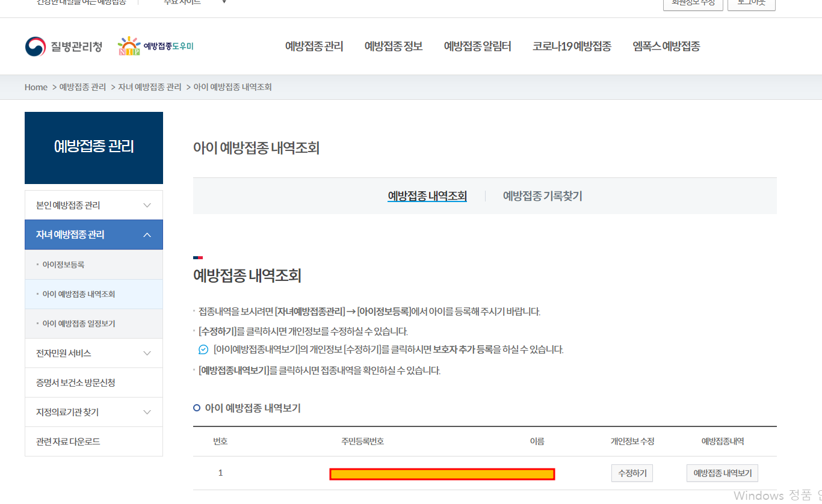
Task: Click the main page title 아이 예방접종 내역조회
Action: (x=256, y=148)
